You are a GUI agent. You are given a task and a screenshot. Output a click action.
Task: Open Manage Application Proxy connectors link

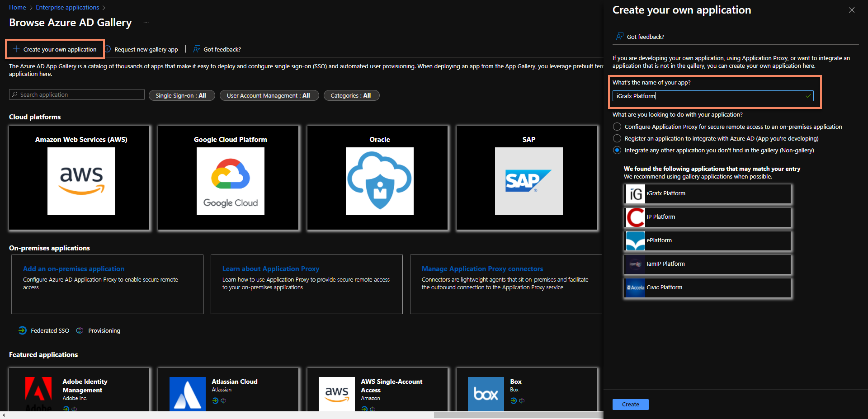pos(482,268)
